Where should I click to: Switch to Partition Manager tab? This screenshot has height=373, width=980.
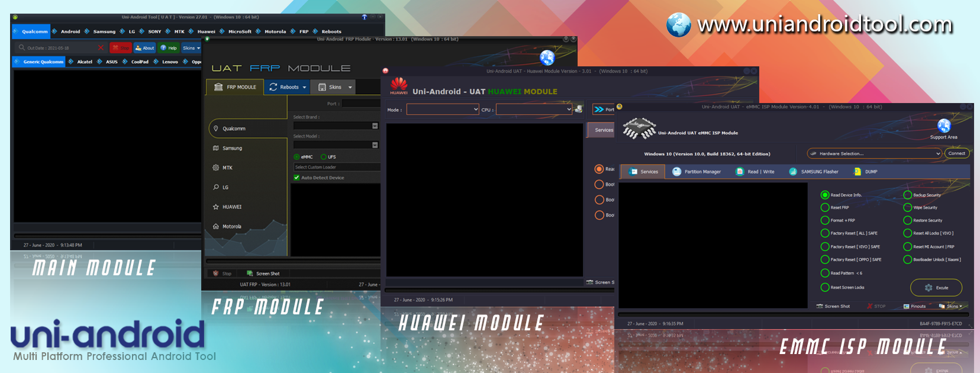[697, 172]
